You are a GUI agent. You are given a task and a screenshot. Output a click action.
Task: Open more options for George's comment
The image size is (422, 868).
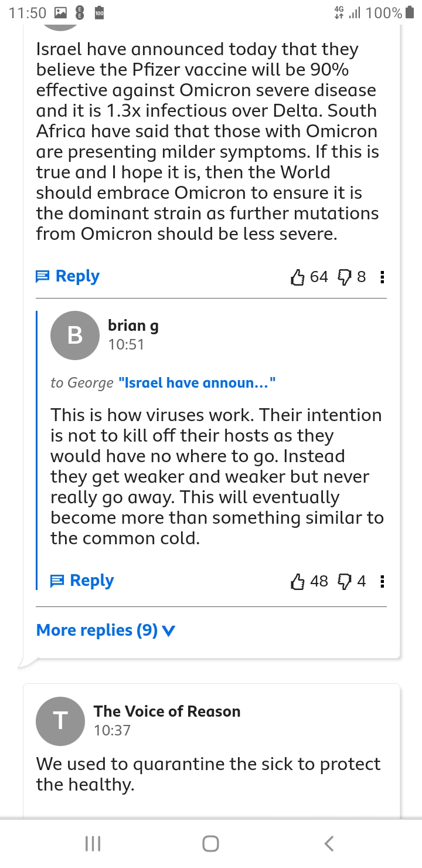tap(383, 277)
